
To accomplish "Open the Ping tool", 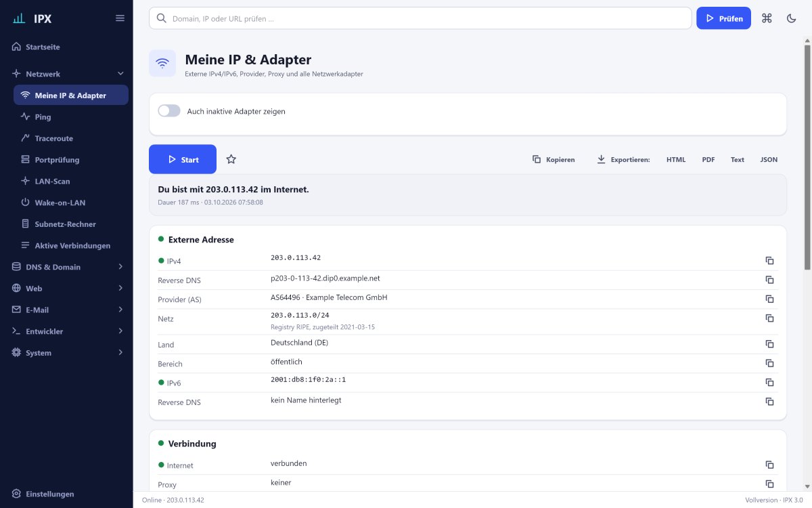I will click(x=71, y=117).
